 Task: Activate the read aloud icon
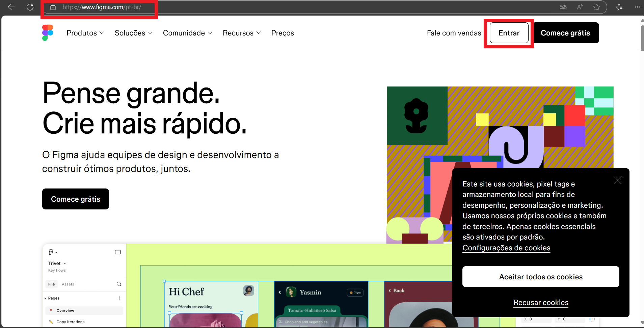pyautogui.click(x=580, y=7)
